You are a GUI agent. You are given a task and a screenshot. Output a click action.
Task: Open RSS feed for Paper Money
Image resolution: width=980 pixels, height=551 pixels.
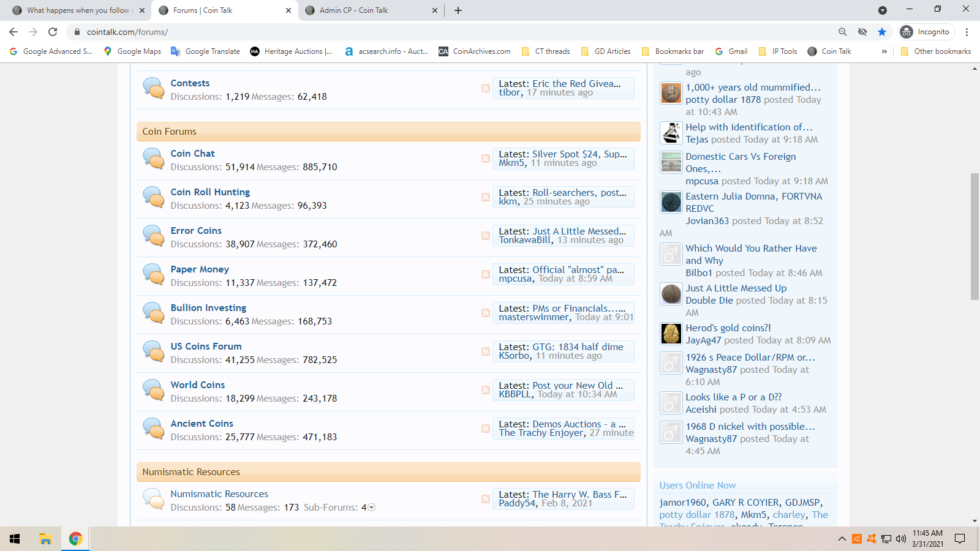(x=485, y=274)
